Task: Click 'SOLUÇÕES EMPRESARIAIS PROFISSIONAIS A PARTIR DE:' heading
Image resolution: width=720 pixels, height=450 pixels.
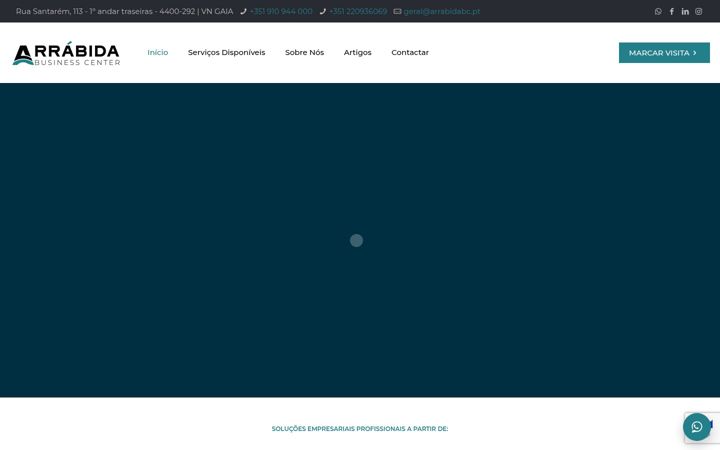Action: pyautogui.click(x=360, y=428)
